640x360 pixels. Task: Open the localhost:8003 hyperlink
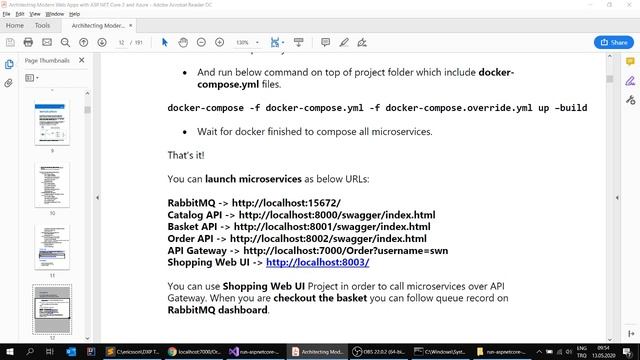pyautogui.click(x=318, y=262)
